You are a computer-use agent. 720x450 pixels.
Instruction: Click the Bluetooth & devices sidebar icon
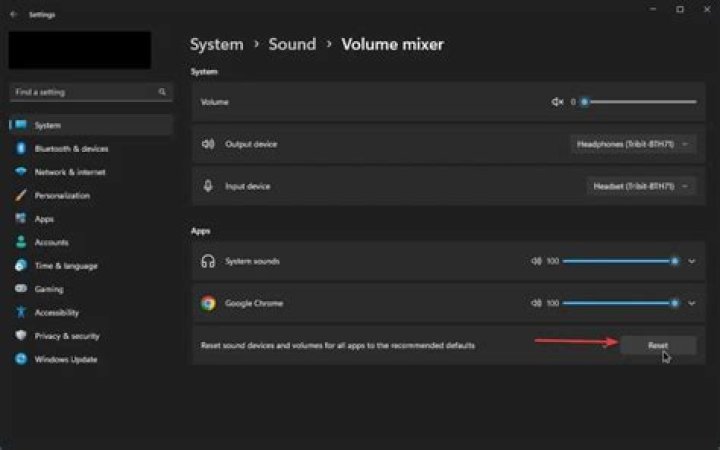pos(20,149)
